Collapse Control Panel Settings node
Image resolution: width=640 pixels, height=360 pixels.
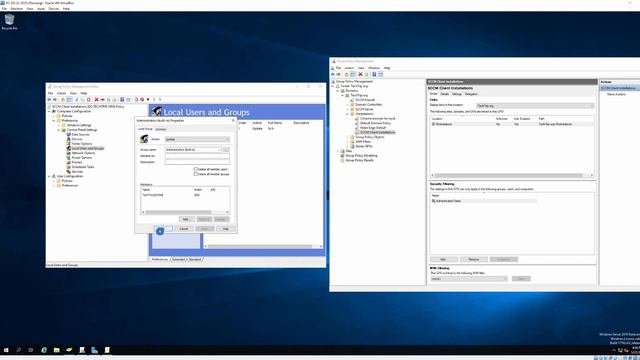pos(59,130)
